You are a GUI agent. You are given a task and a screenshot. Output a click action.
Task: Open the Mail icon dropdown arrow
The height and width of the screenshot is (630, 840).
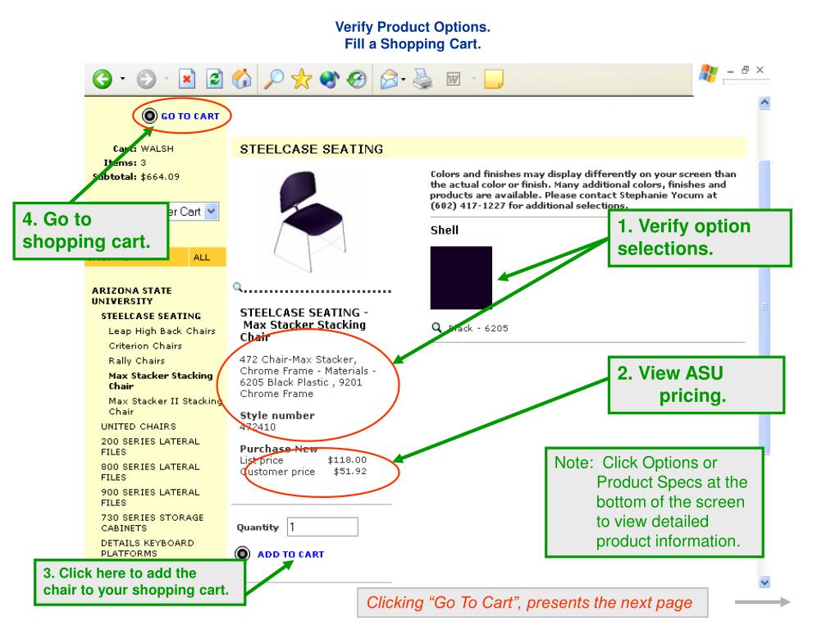(404, 80)
